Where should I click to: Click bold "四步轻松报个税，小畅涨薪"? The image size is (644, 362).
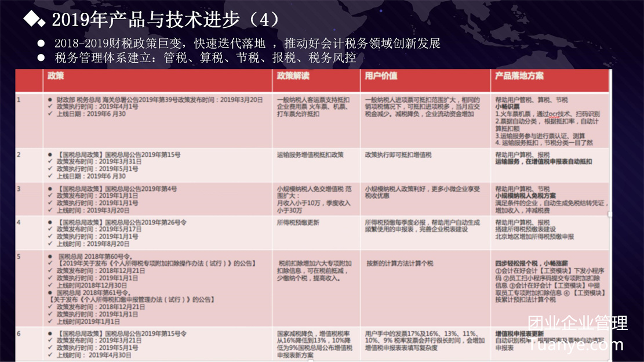[532, 263]
